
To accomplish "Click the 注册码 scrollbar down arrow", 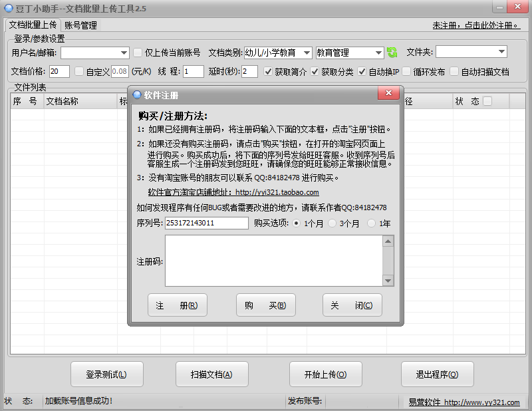I will 388,281.
